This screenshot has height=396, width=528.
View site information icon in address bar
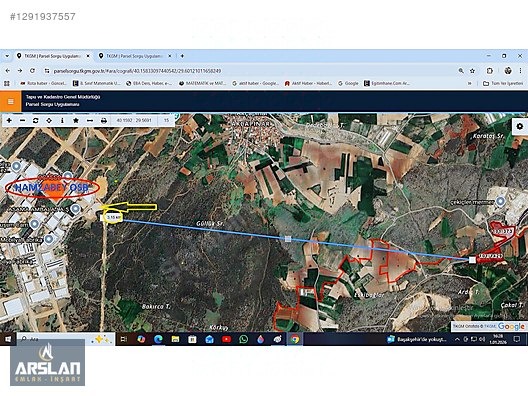click(47, 71)
